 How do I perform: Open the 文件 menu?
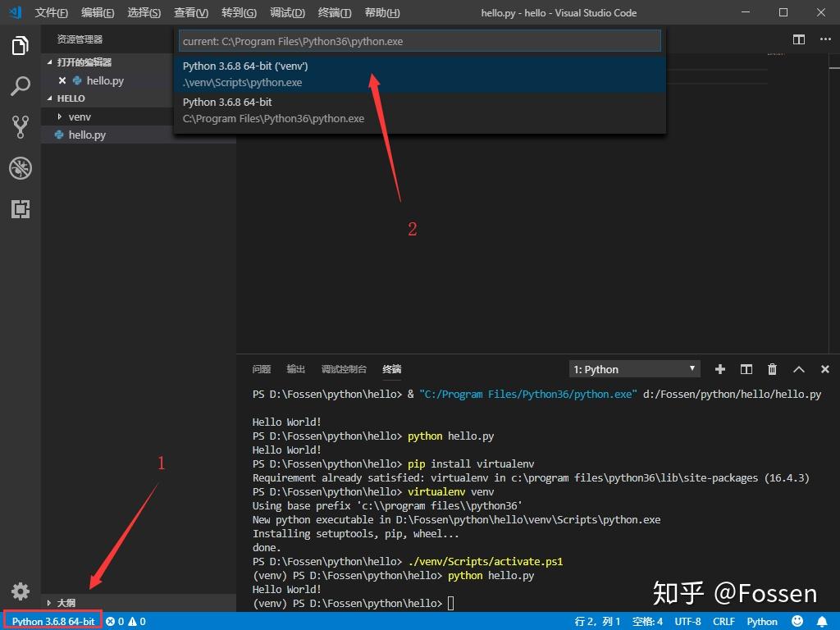51,12
